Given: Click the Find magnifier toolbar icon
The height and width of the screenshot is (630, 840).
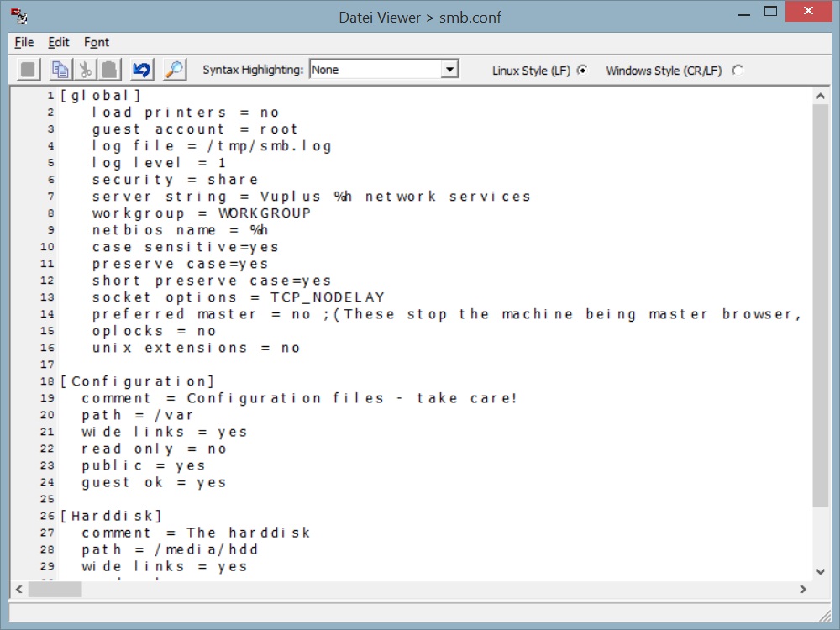Looking at the screenshot, I should (x=175, y=70).
